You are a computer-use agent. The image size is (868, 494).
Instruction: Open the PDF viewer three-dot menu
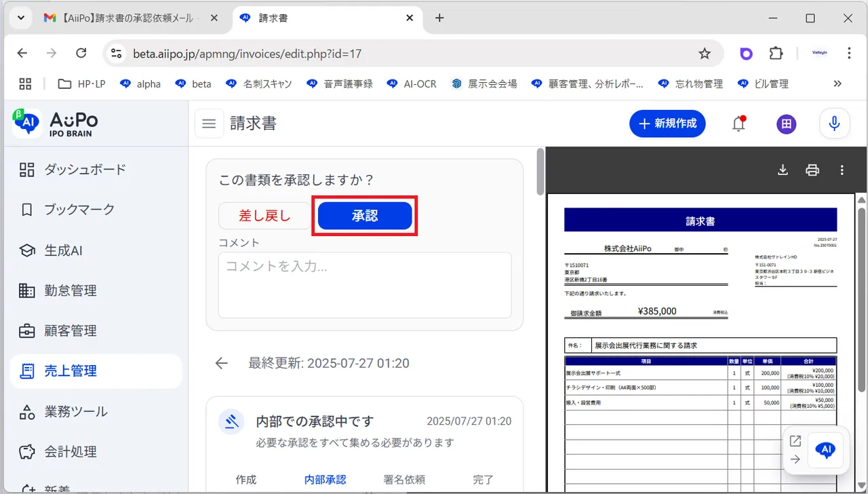point(842,170)
